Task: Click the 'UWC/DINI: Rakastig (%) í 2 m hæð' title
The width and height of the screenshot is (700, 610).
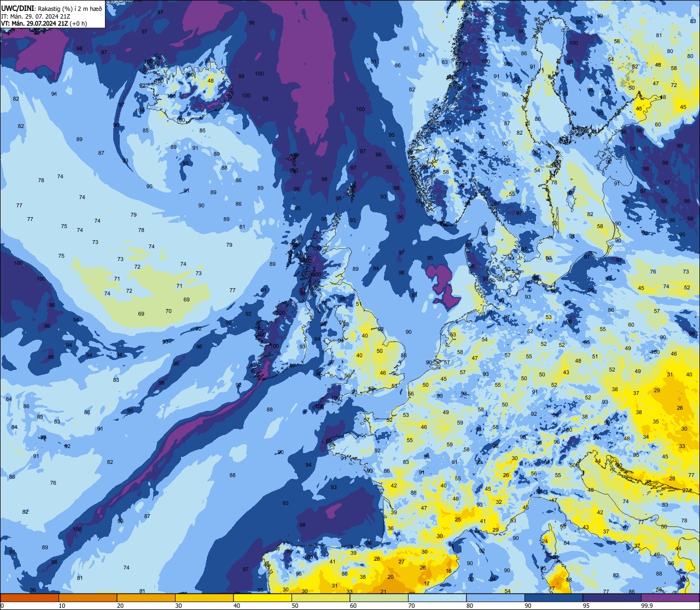Action: tap(51, 9)
